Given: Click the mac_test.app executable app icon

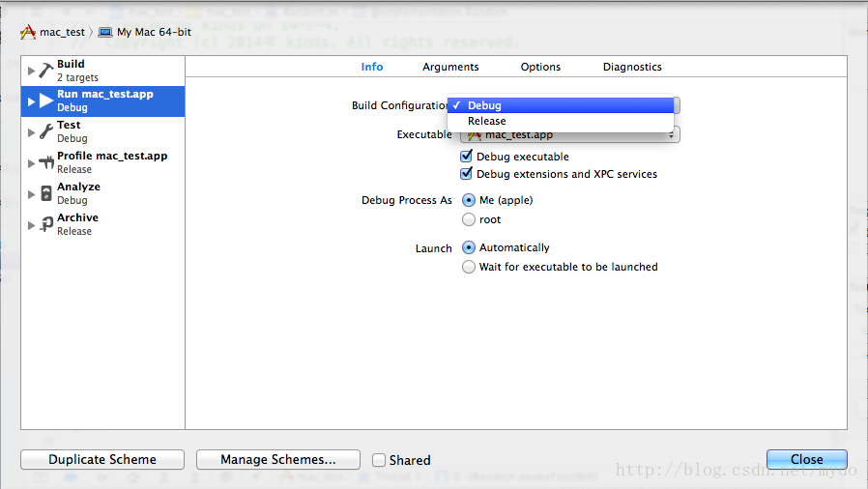Looking at the screenshot, I should click(475, 135).
